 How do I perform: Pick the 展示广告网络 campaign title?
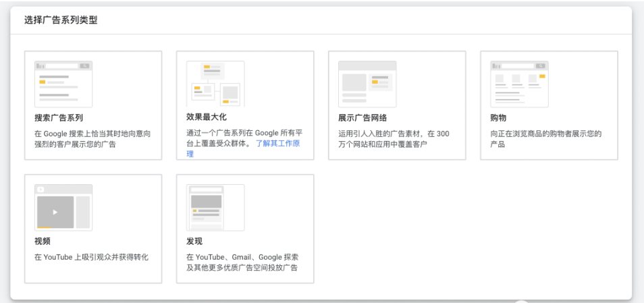tap(363, 118)
